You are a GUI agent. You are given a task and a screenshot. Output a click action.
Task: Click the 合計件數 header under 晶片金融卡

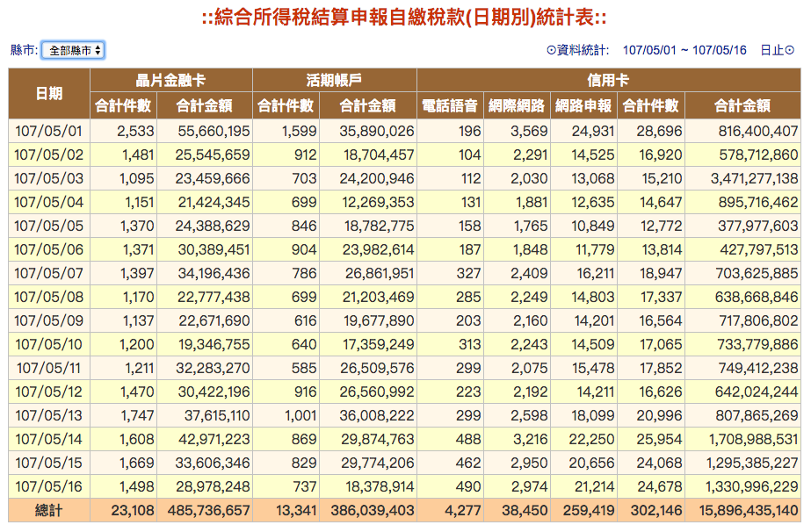coord(123,106)
